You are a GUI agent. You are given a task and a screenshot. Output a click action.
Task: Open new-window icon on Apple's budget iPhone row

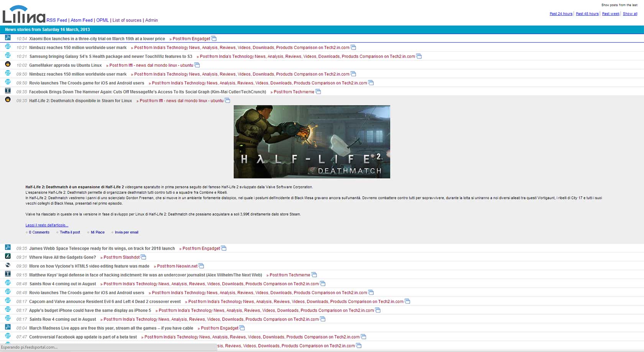[378, 310]
